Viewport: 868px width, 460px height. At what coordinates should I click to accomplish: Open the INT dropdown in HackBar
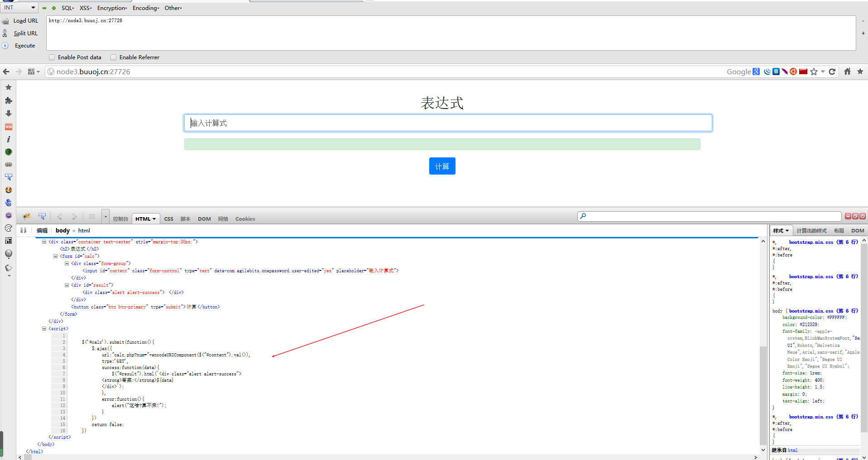click(19, 8)
